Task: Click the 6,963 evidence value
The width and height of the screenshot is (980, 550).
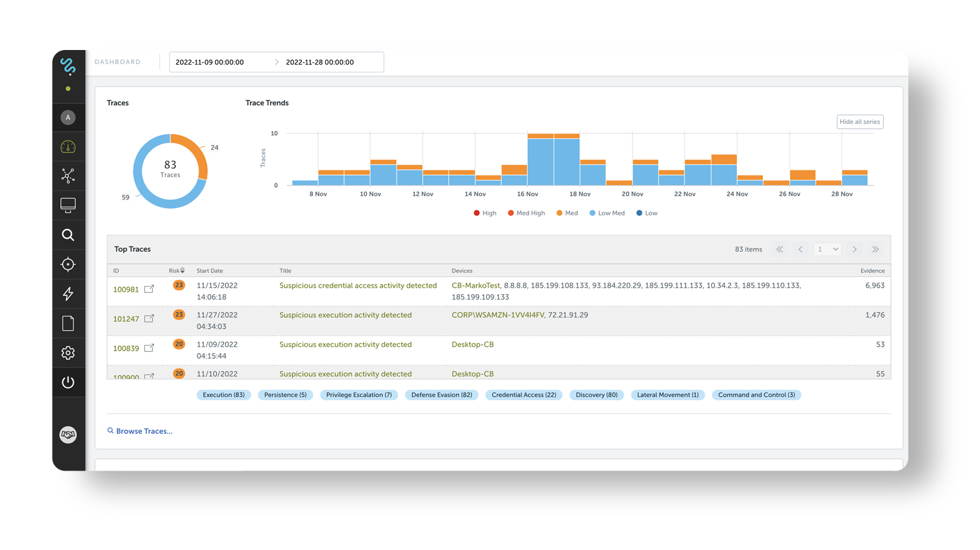Action: [875, 286]
